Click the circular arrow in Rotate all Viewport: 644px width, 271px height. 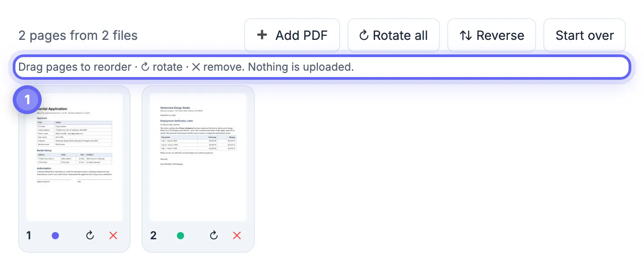364,35
